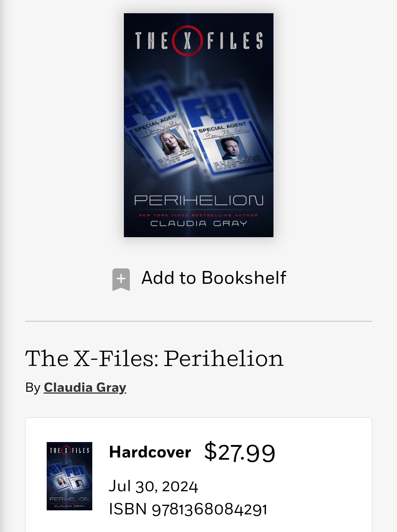This screenshot has width=397, height=532.
Task: Select the Hardcover format label
Action: (150, 452)
